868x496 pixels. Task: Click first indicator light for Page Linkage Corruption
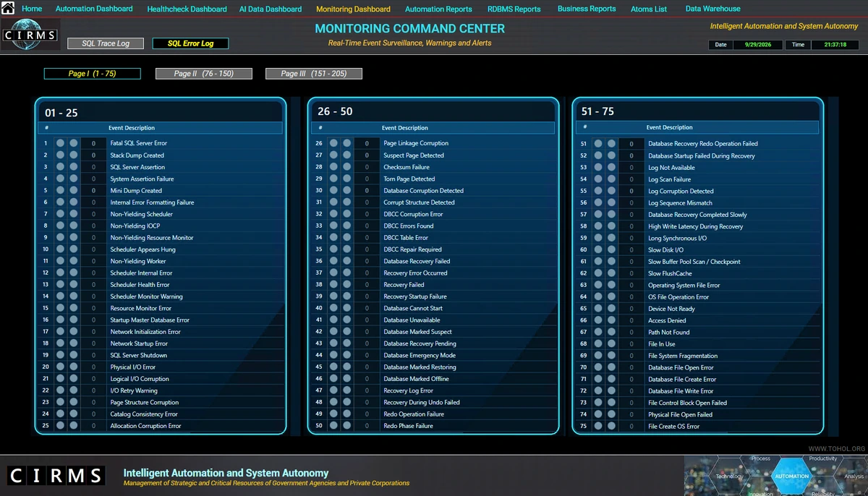click(x=333, y=143)
